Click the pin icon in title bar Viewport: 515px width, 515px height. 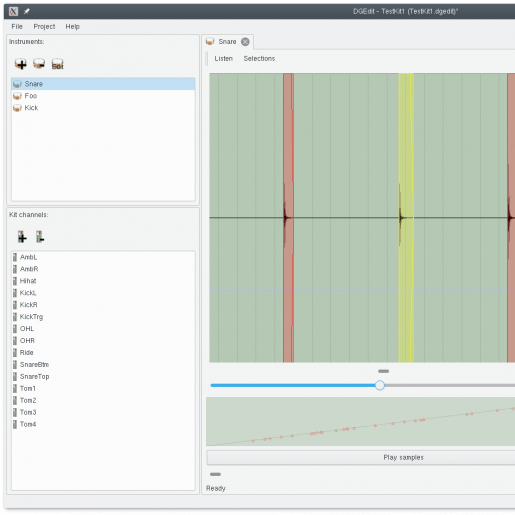tap(26, 12)
